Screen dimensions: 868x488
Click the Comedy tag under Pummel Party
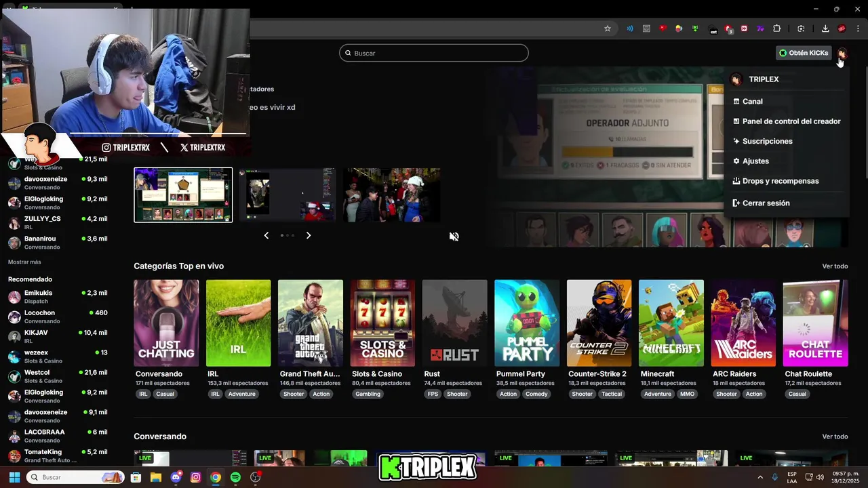536,394
